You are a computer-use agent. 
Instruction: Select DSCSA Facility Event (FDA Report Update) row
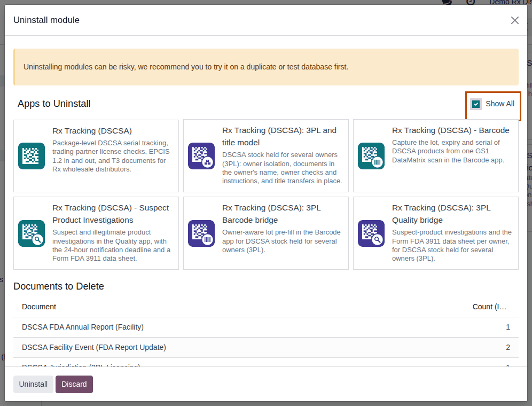click(x=266, y=348)
